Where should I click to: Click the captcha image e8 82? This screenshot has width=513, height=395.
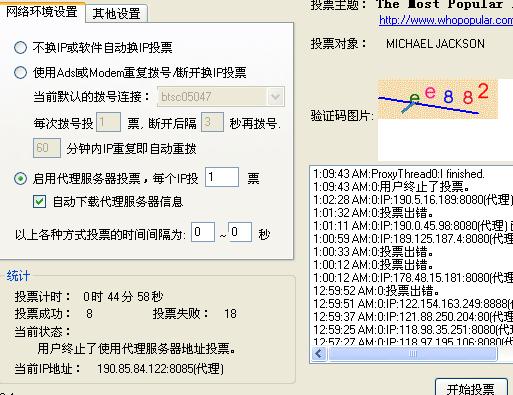coord(437,99)
